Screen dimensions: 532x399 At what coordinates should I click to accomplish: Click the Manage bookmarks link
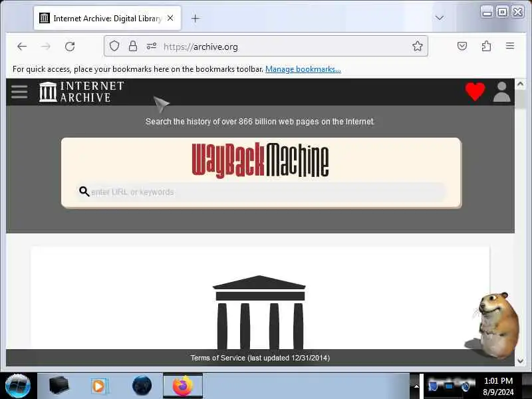(x=303, y=69)
